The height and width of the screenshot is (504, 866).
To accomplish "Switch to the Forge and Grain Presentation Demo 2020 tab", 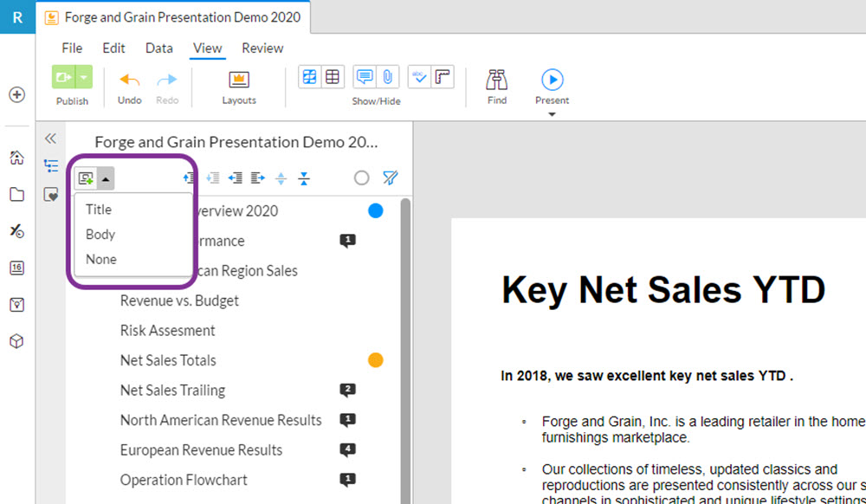I will pyautogui.click(x=173, y=17).
